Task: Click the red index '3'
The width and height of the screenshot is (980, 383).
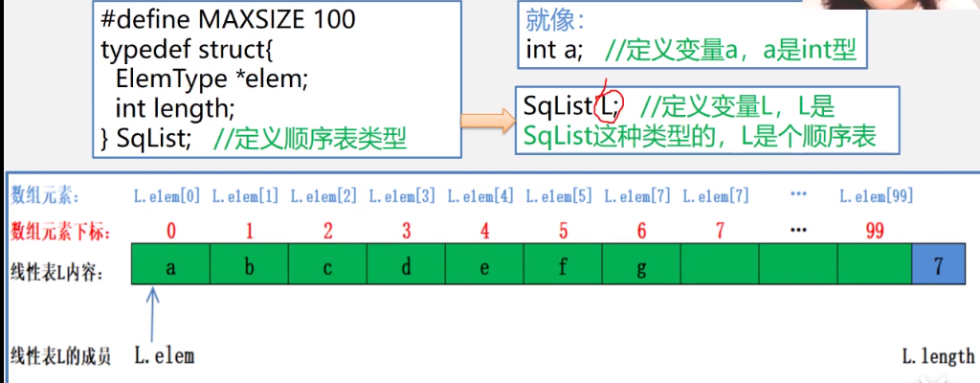Action: point(406,232)
